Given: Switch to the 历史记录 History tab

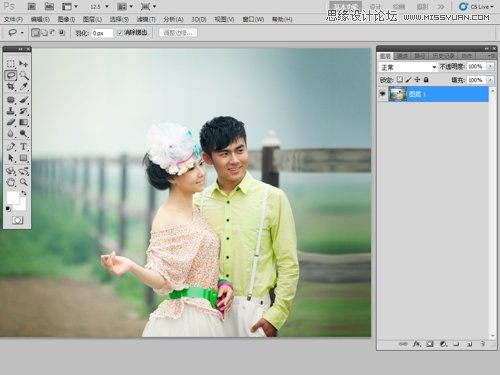Looking at the screenshot, I should (444, 56).
